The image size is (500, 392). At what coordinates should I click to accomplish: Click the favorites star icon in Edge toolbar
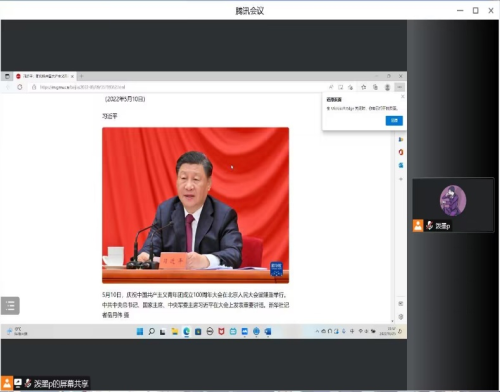click(364, 87)
